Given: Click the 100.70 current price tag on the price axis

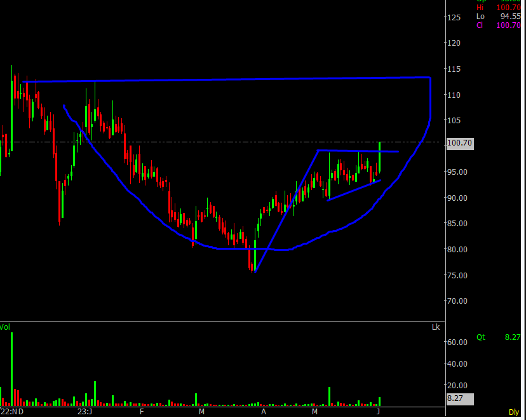Looking at the screenshot, I should click(x=460, y=143).
